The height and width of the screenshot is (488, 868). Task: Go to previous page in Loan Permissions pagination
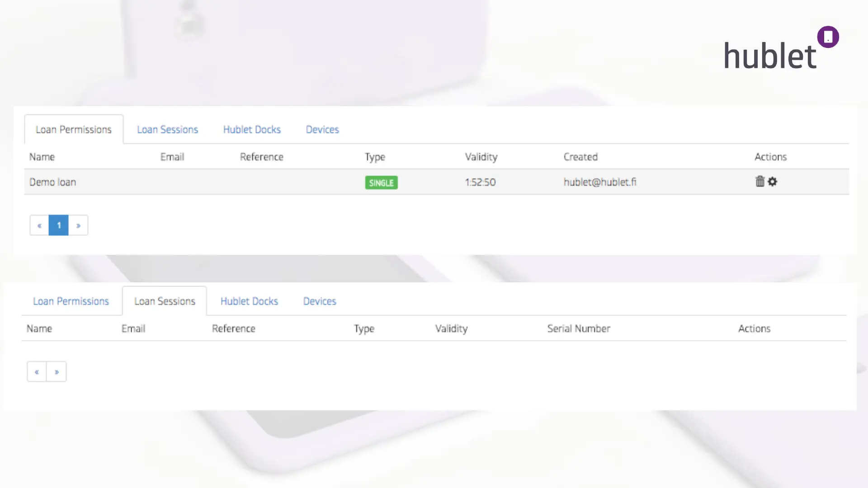39,225
